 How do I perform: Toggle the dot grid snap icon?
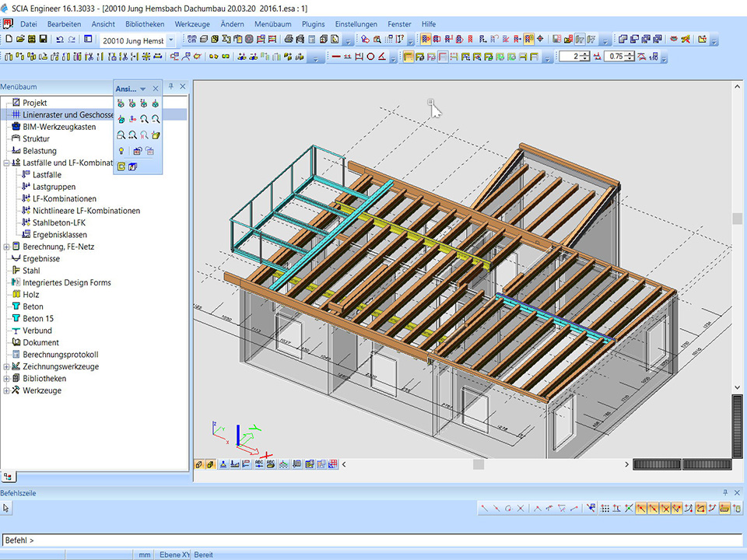(x=604, y=508)
